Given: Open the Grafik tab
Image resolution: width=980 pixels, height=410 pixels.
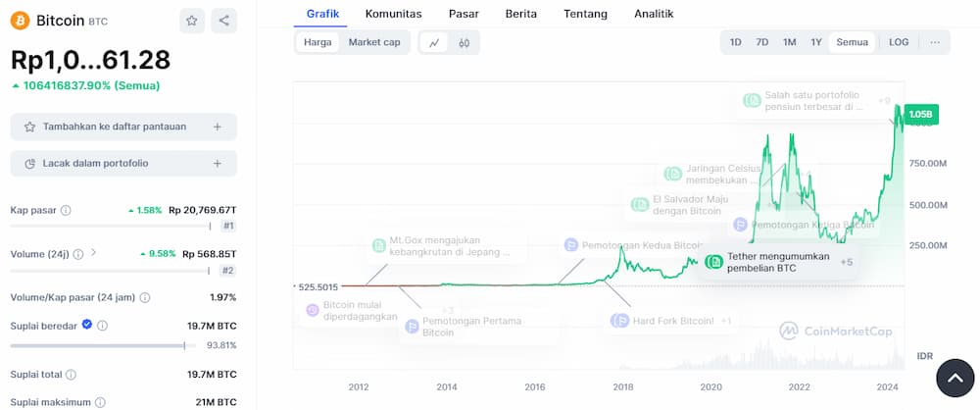Looking at the screenshot, I should (323, 14).
